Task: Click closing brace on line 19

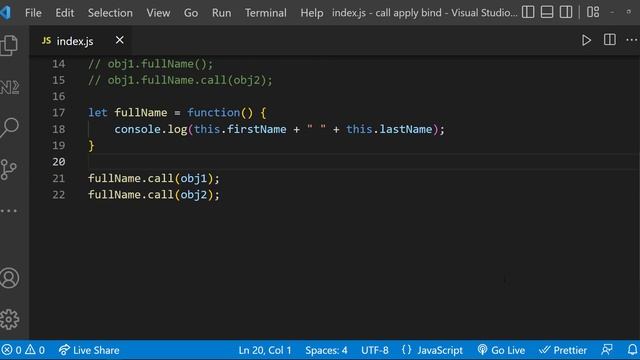Action: (91, 146)
